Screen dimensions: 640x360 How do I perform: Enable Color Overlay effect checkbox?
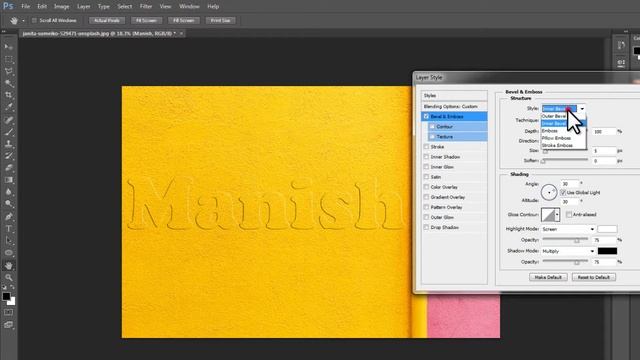click(426, 187)
